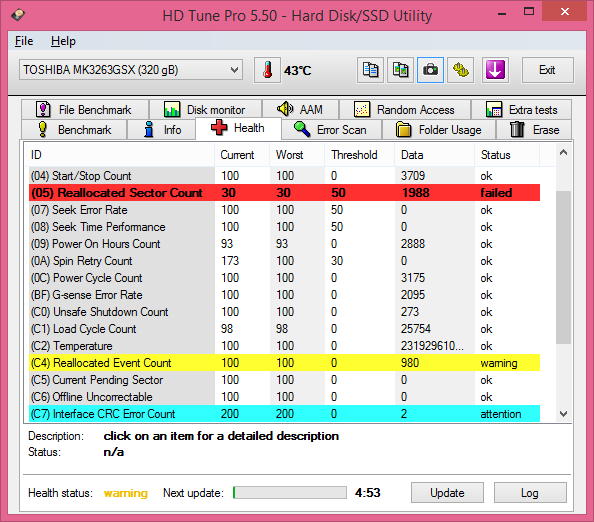Select the (C4) Reallocated Event Count row
594x522 pixels.
tap(284, 363)
